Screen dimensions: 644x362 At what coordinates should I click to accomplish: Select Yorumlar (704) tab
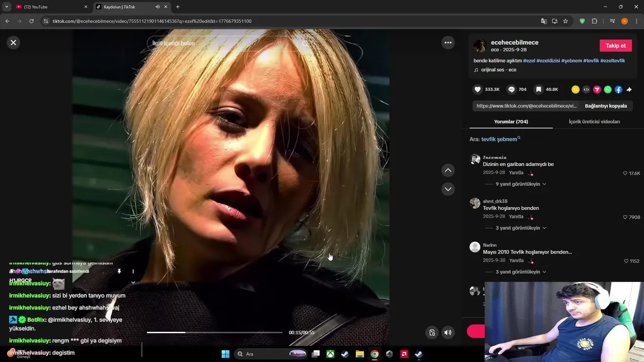(x=511, y=122)
